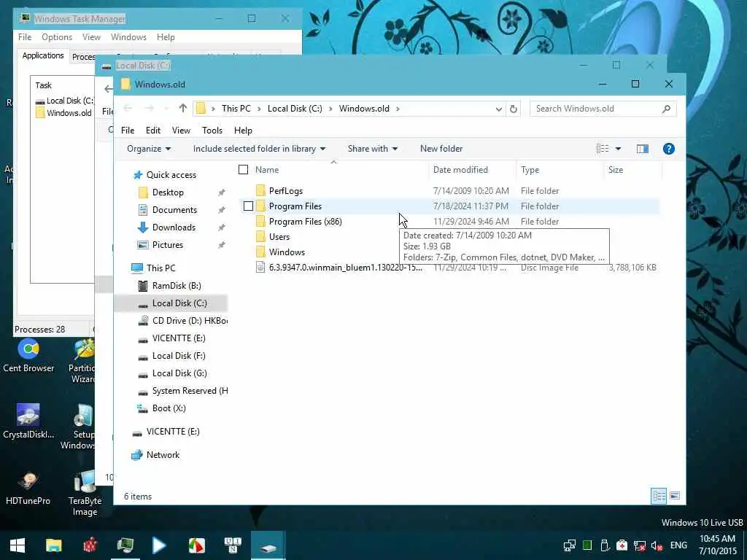
Task: Click the refresh button in the address bar
Action: [x=513, y=109]
